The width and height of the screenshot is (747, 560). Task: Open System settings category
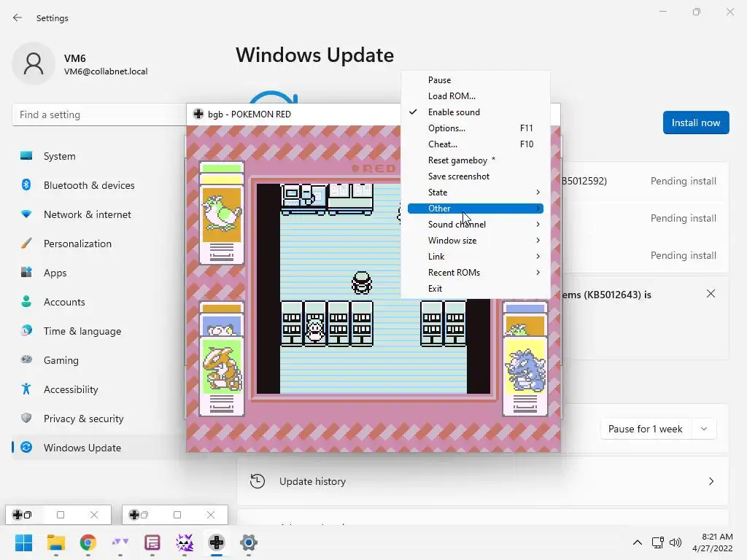[x=98, y=156]
